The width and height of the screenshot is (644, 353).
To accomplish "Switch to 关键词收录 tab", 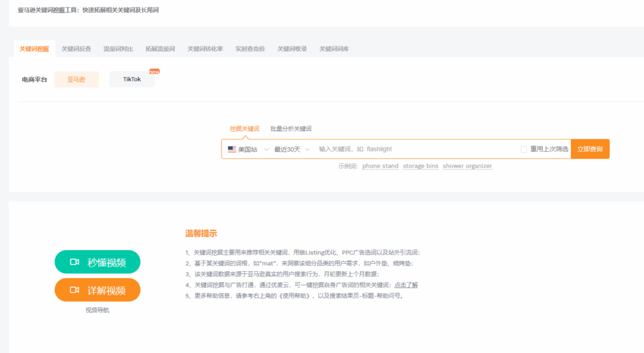I will (x=292, y=49).
